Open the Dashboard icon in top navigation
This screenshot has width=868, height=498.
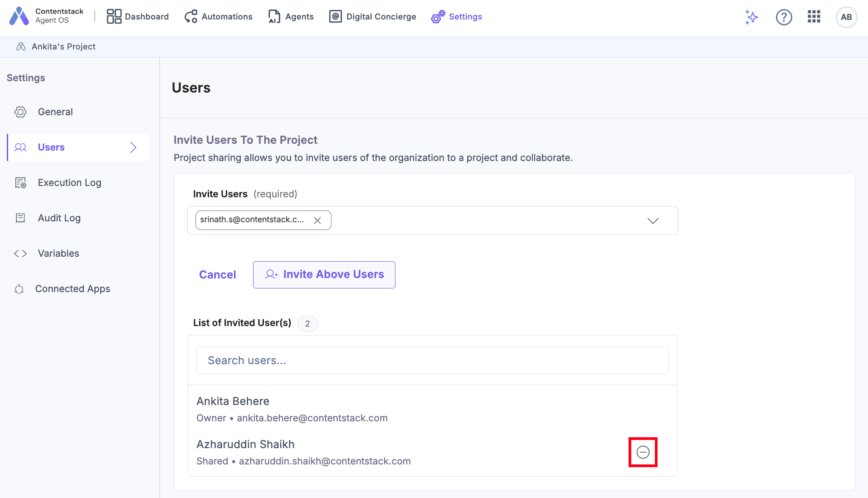[x=114, y=16]
